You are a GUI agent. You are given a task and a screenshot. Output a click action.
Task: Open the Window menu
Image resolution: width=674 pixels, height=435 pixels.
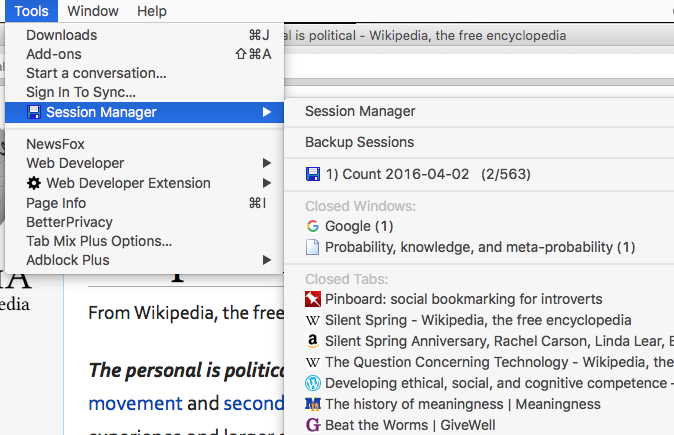pyautogui.click(x=93, y=11)
